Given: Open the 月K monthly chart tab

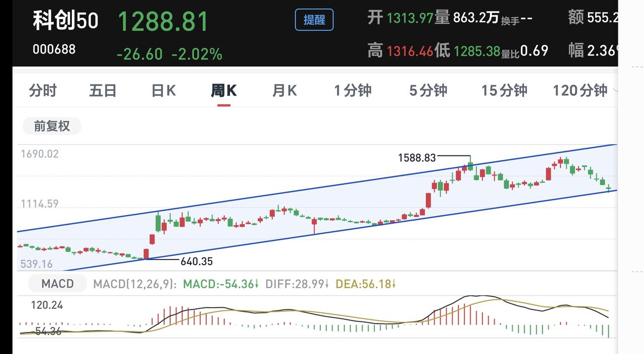Looking at the screenshot, I should tap(285, 91).
